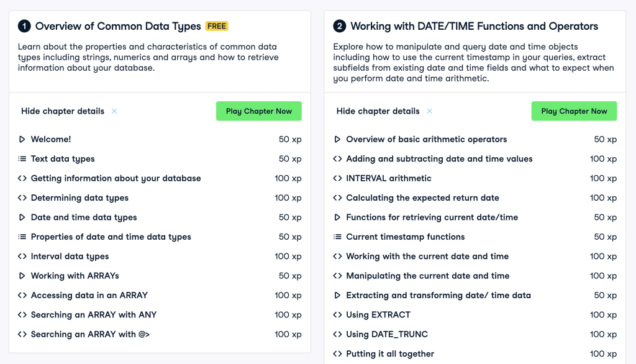636x364 pixels.
Task: Open the Using DATE_TRUNC exercise
Action: point(386,334)
